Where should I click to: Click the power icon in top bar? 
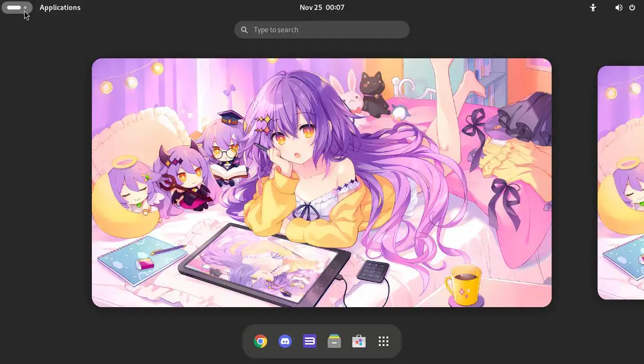point(632,8)
